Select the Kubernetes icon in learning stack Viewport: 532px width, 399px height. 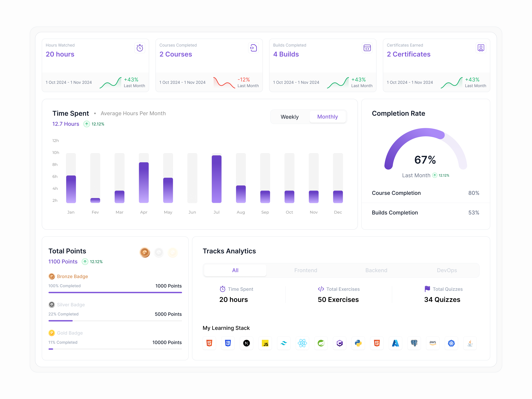[x=451, y=343]
